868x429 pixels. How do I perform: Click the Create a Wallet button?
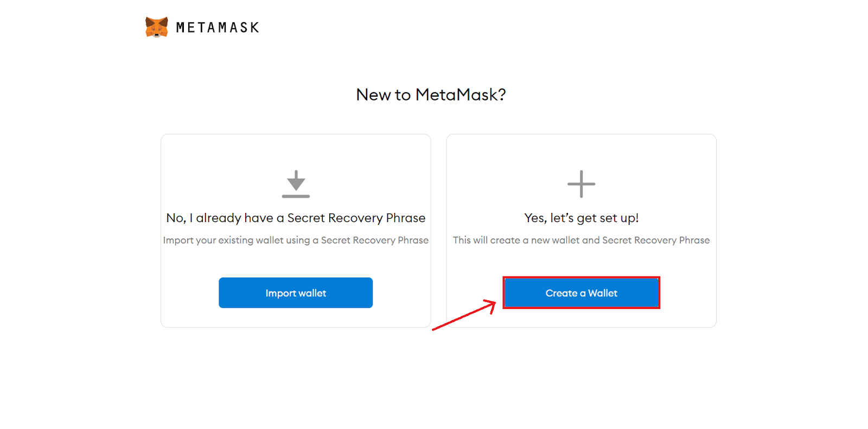point(582,293)
